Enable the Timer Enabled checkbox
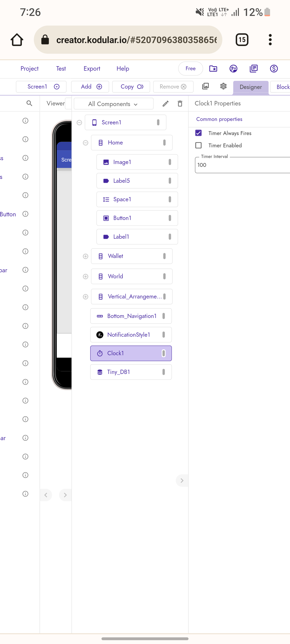 198,145
